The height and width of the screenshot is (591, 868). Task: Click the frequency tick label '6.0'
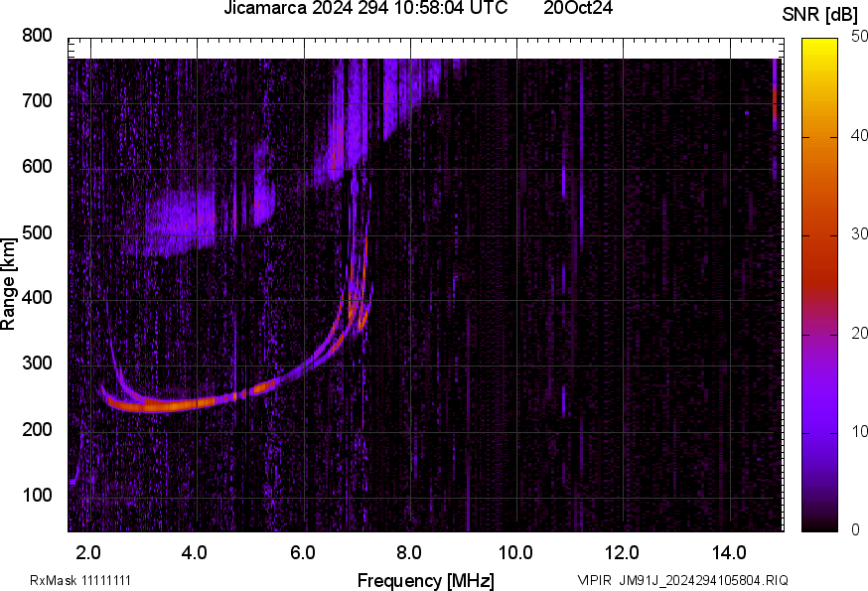302,553
